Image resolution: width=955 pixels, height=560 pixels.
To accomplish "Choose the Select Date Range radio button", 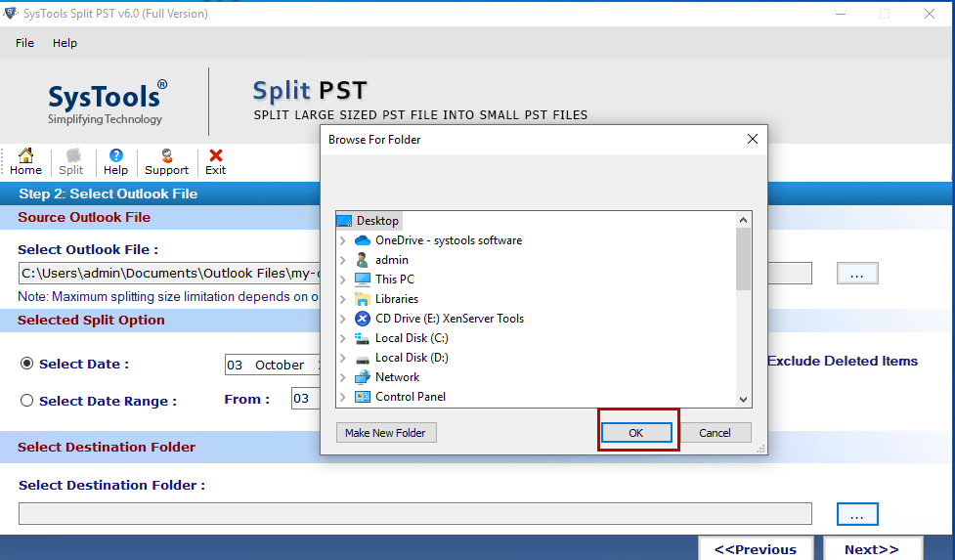I will click(x=26, y=401).
